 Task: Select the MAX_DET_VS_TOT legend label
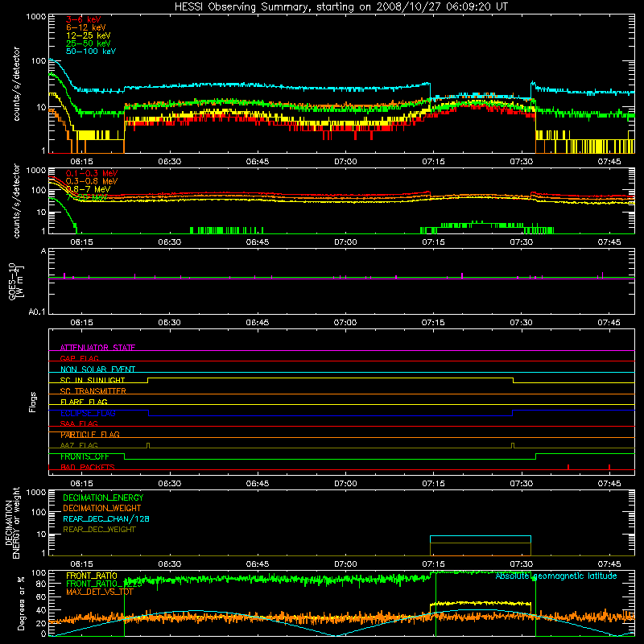(x=100, y=592)
